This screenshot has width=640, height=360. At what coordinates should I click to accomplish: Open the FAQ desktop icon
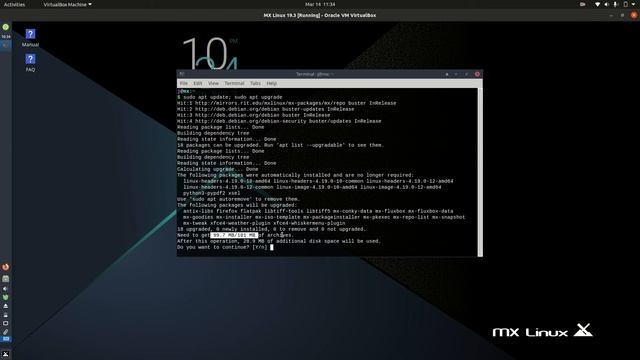point(30,63)
